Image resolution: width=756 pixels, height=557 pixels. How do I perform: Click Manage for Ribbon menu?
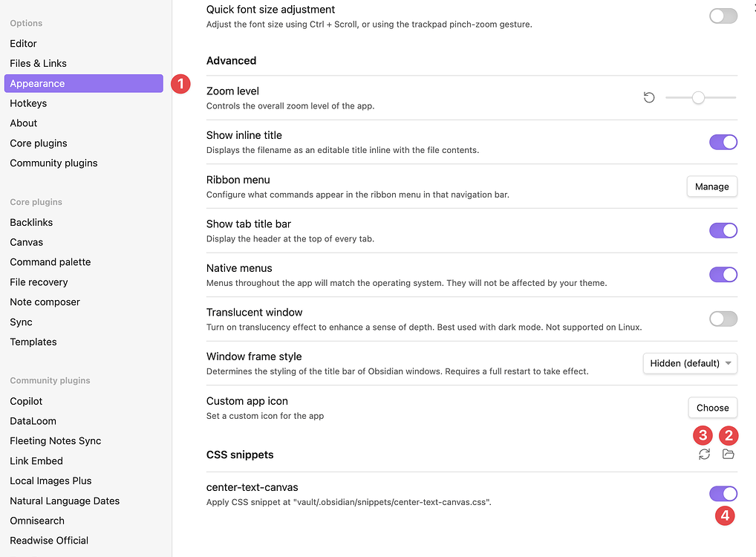pyautogui.click(x=711, y=186)
